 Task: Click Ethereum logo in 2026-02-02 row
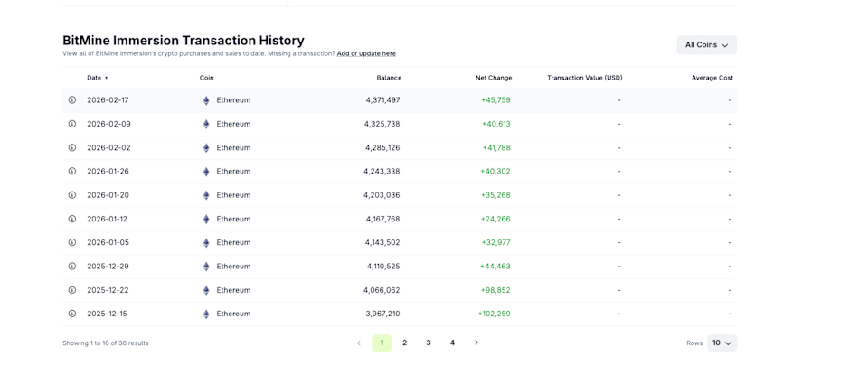206,148
